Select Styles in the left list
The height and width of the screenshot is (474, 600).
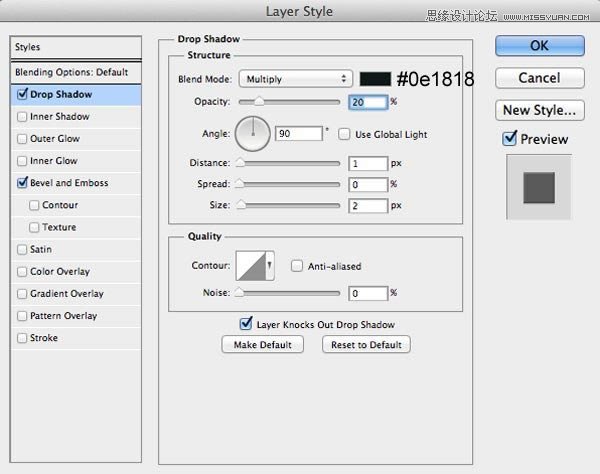point(76,47)
